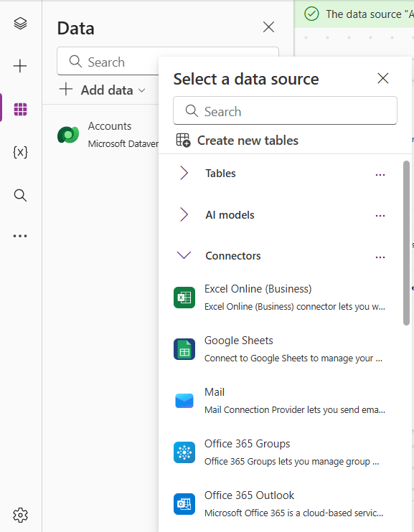
Task: Click the Office 365 Groups icon
Action: point(184,452)
